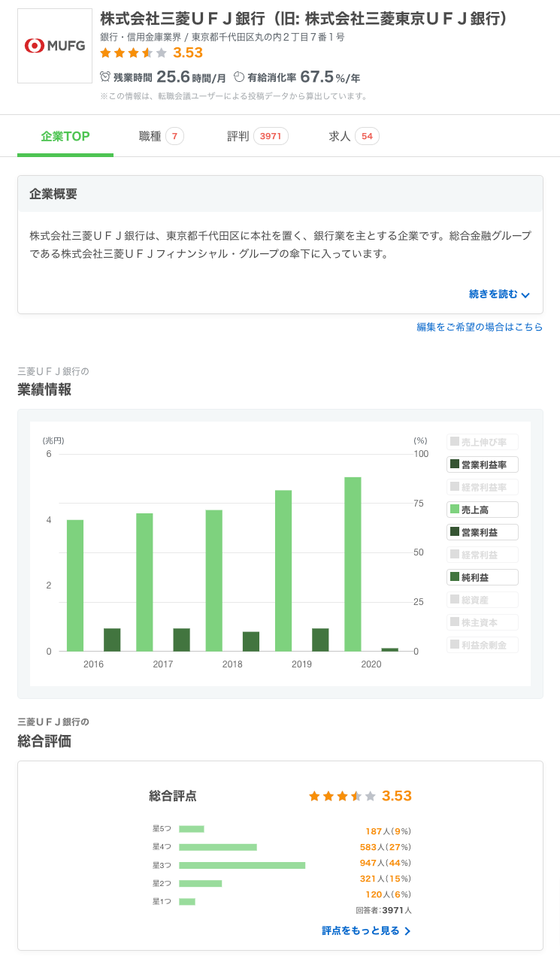560x959 pixels.
Task: Click the 7 badge on the 職種 tab
Action: point(174,136)
